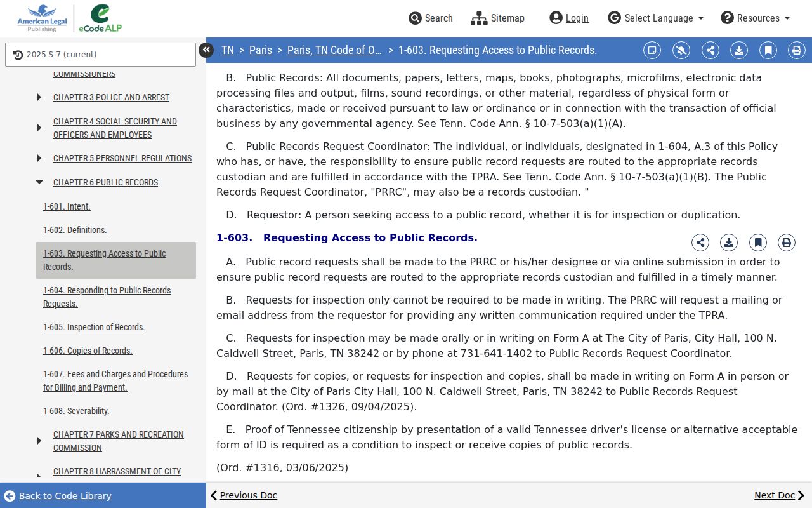Viewport: 812px width, 508px height.
Task: Go to Paris in breadcrumb
Action: click(261, 50)
